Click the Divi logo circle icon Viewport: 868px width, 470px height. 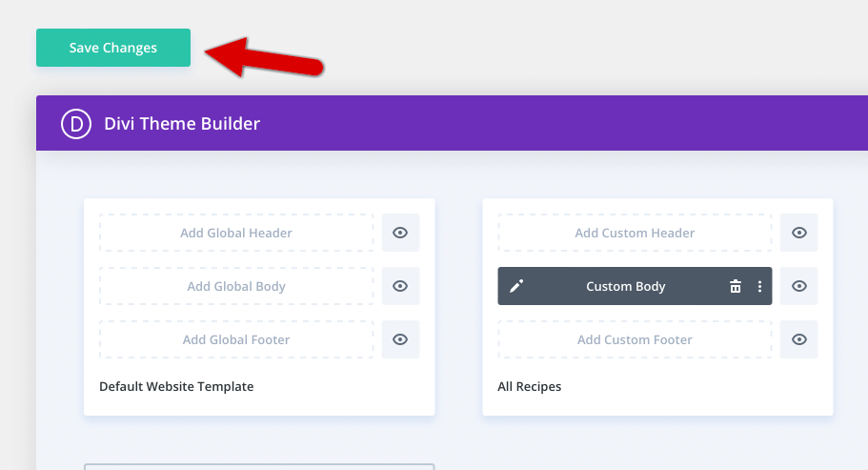(76, 123)
